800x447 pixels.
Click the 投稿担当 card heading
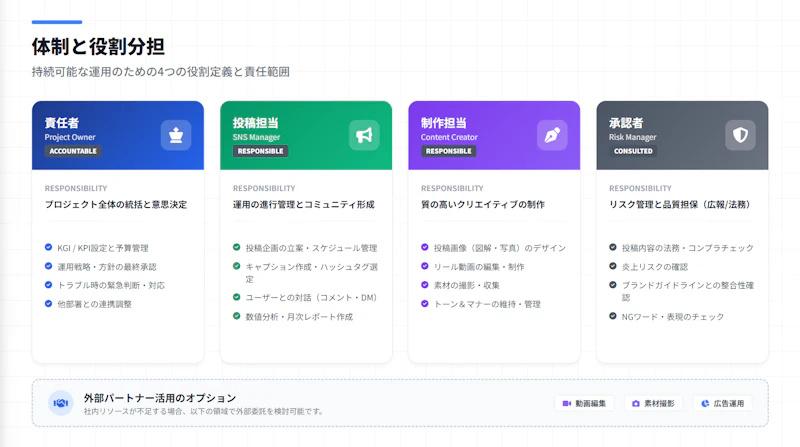coord(256,123)
